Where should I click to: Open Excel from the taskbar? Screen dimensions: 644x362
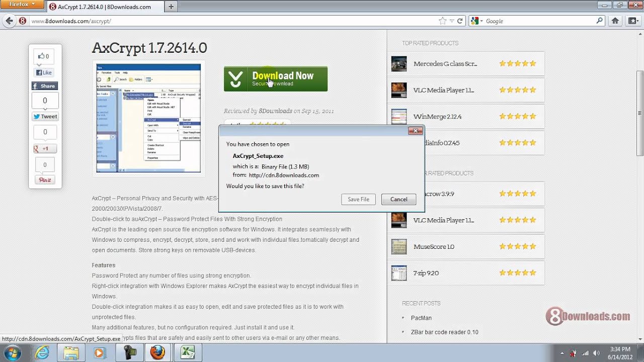point(187,353)
